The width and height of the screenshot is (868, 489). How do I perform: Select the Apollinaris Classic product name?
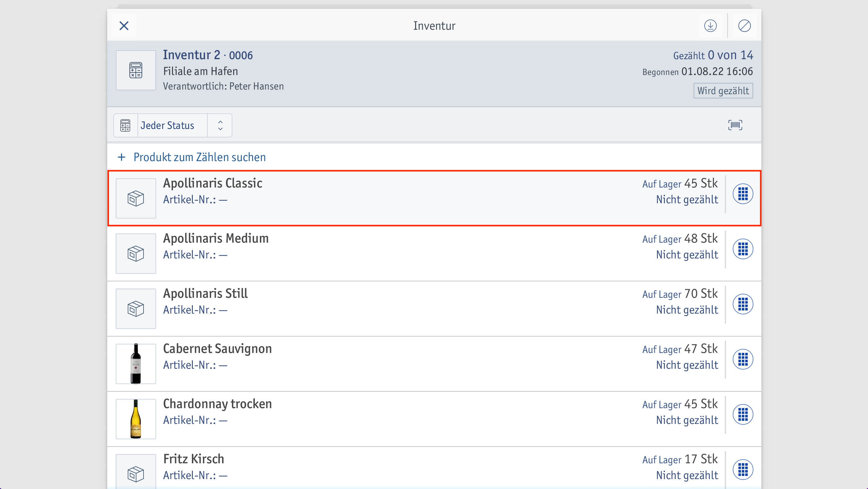[x=213, y=183]
